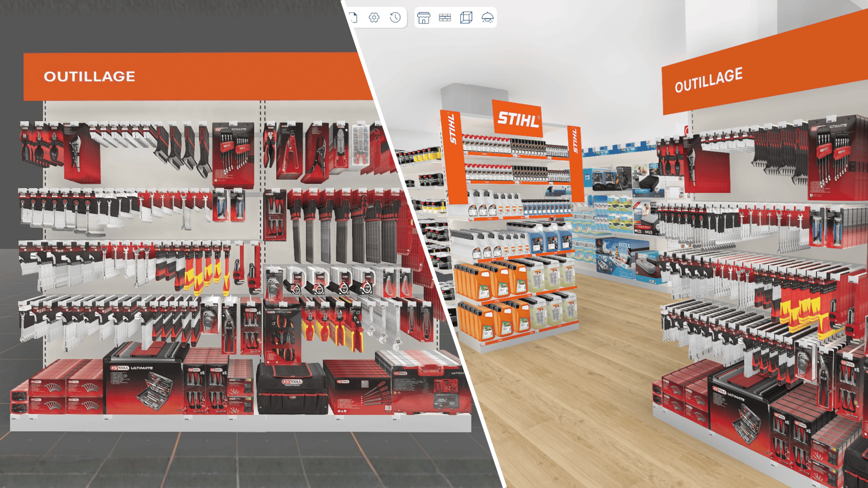Image resolution: width=868 pixels, height=488 pixels.
Task: Switch to the 3D cube view icon
Action: click(466, 18)
